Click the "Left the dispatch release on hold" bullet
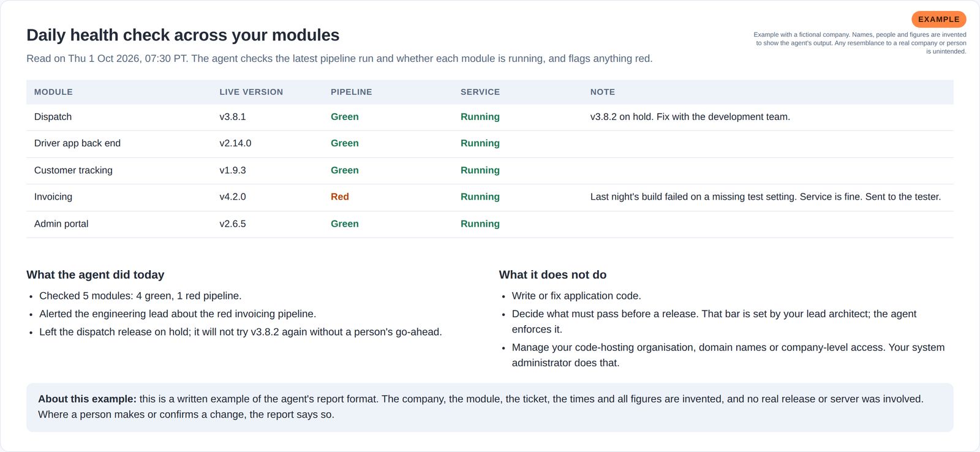The height and width of the screenshot is (452, 980). (x=241, y=332)
